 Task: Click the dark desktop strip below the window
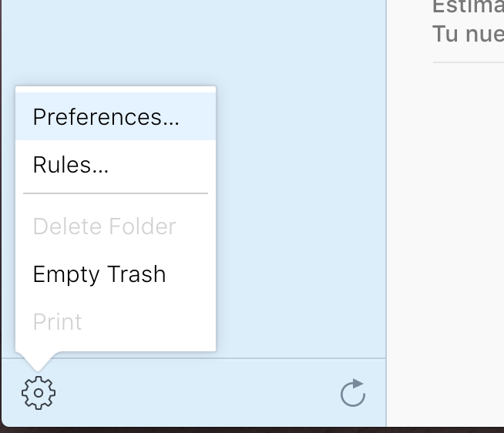(252, 431)
